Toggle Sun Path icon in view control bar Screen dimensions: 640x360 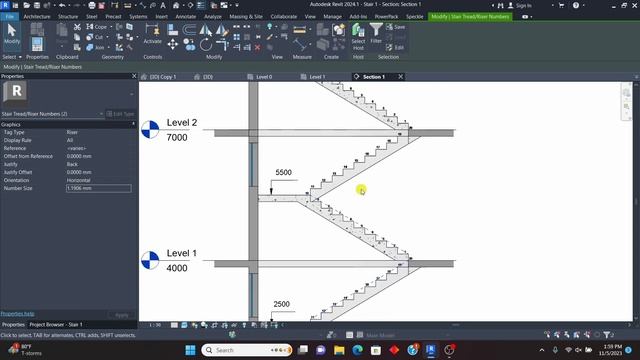pyautogui.click(x=194, y=325)
